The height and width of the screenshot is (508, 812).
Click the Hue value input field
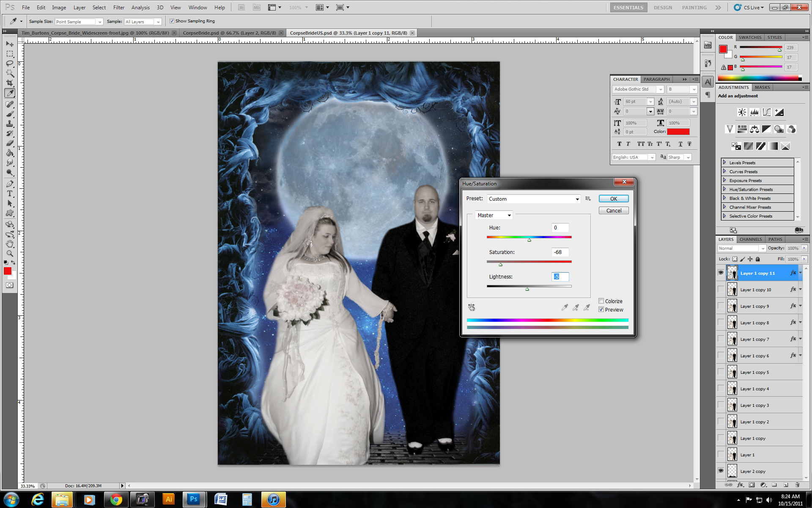(560, 228)
